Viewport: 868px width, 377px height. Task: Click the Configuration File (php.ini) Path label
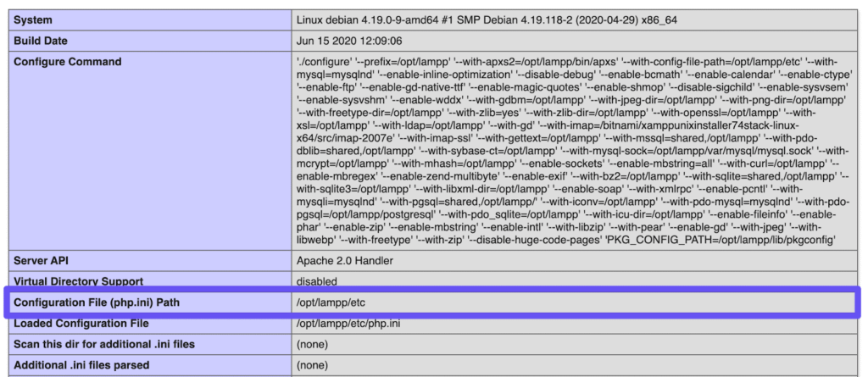click(x=97, y=302)
